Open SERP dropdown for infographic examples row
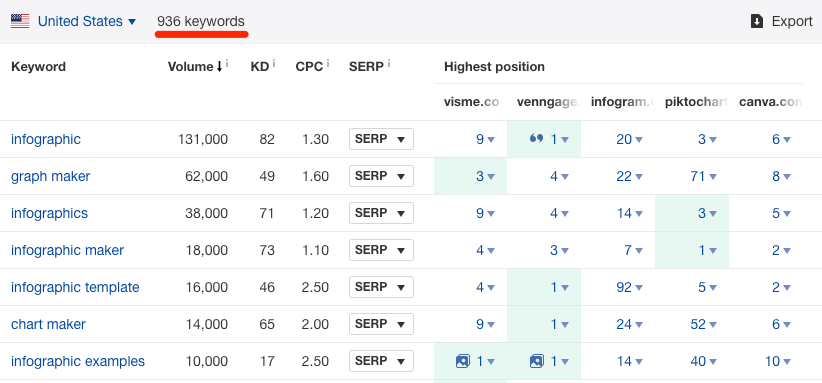The width and height of the screenshot is (822, 383). point(381,361)
